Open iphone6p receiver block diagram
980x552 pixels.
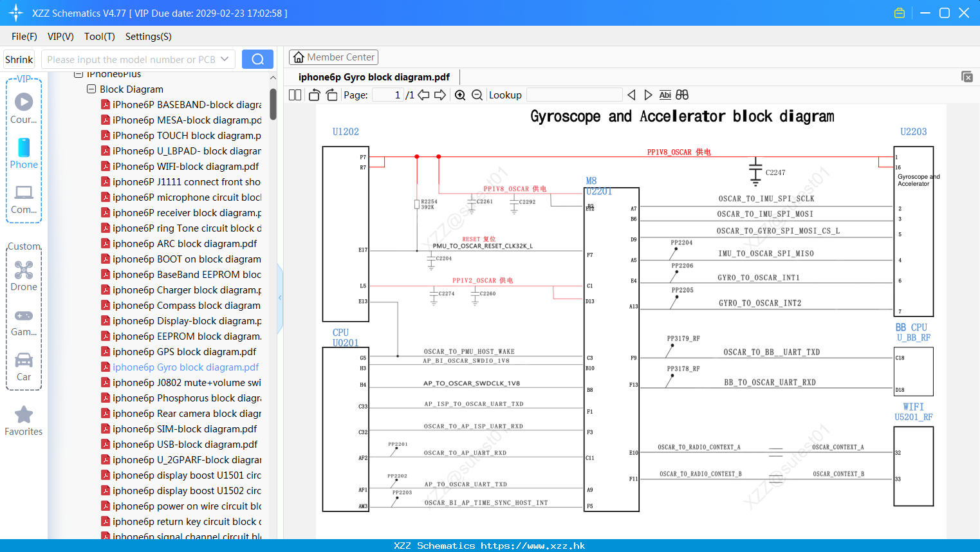181,213
